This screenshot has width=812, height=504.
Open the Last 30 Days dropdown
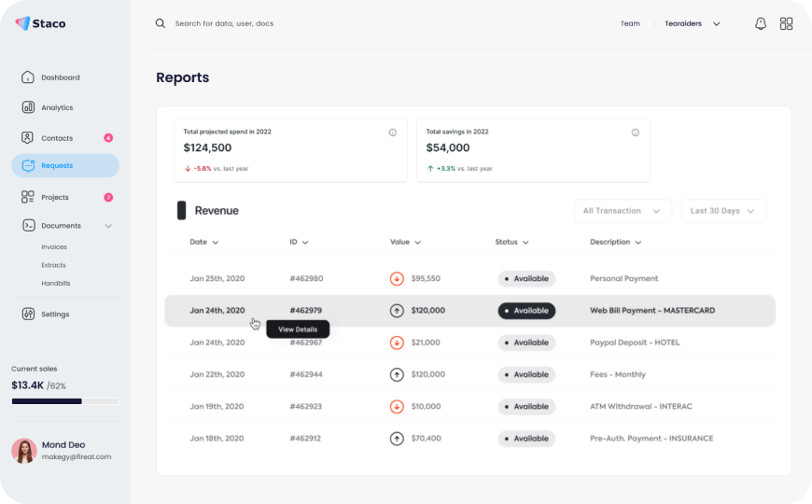(723, 211)
